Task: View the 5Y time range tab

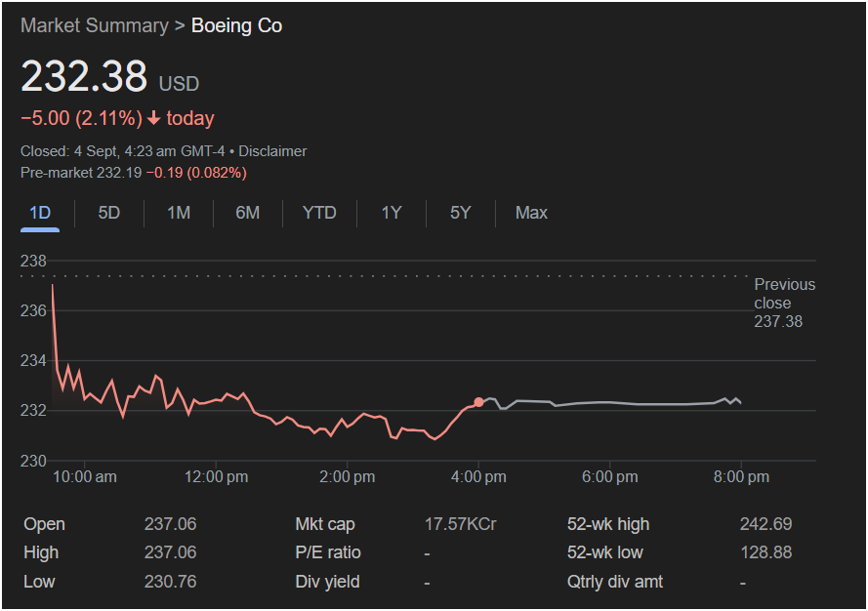Action: tap(461, 213)
